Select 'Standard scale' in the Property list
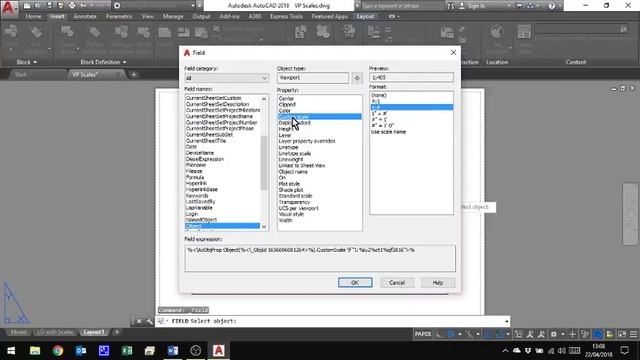Image resolution: width=640 pixels, height=360 pixels. coord(295,196)
